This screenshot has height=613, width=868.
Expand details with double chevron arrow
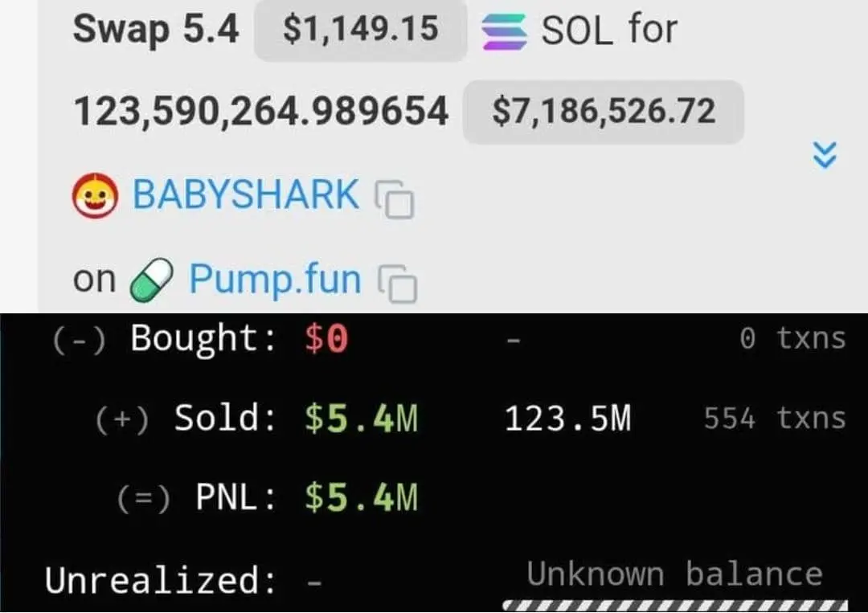[x=825, y=155]
